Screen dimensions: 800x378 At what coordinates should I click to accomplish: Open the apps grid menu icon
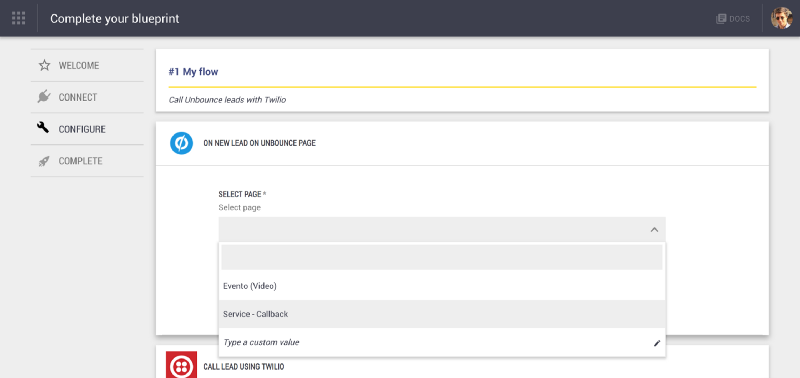pyautogui.click(x=18, y=18)
